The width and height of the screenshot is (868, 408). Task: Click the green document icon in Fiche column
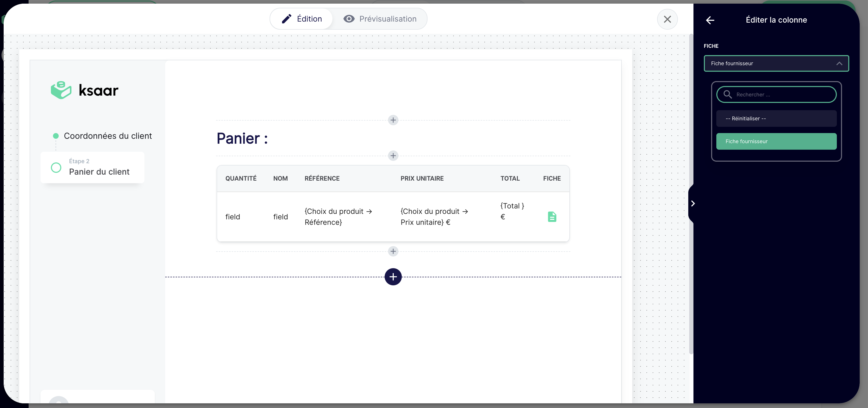[552, 216]
